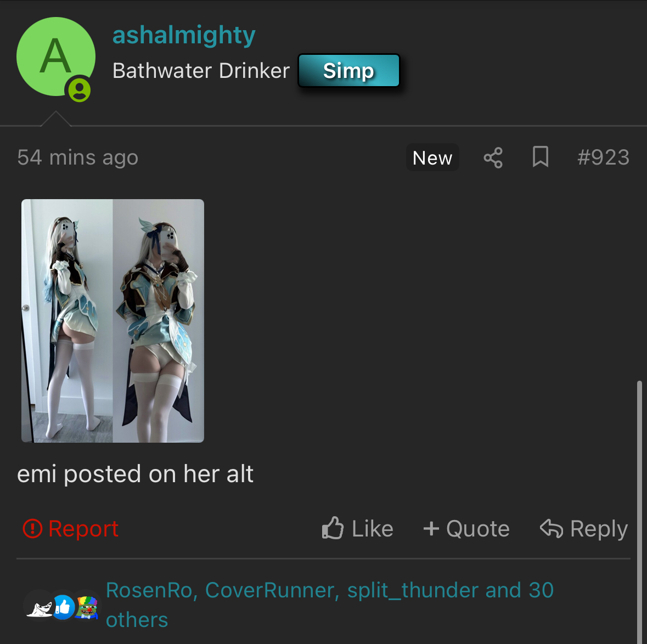Open the post permalink #923
The height and width of the screenshot is (644, 647).
(x=603, y=157)
